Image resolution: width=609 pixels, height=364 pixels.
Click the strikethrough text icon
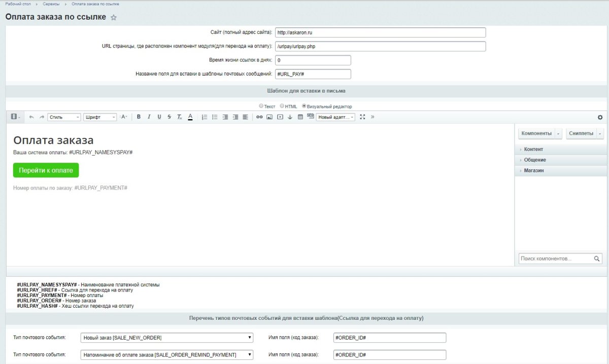pos(169,117)
